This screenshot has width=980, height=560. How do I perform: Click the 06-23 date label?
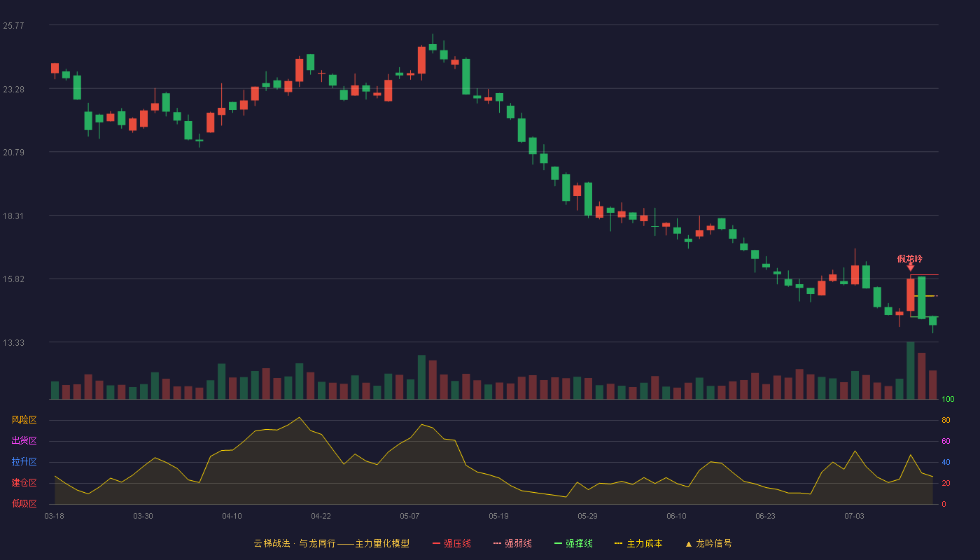coord(765,516)
